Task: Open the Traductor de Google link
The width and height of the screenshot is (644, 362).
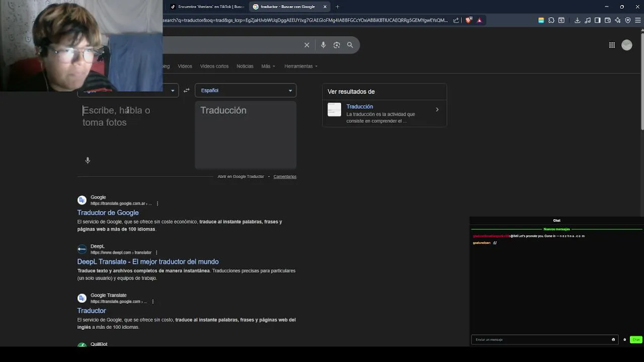Action: click(108, 213)
